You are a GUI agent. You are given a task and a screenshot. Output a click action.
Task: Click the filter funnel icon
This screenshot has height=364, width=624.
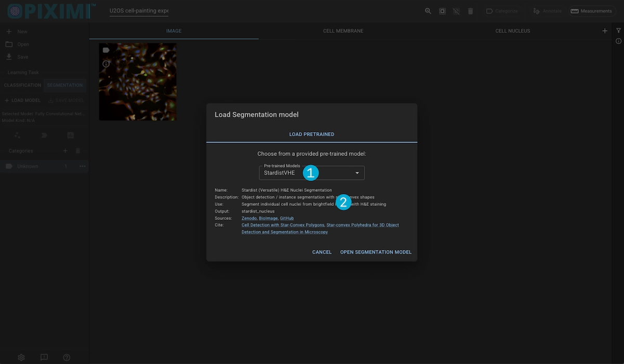[x=618, y=31]
